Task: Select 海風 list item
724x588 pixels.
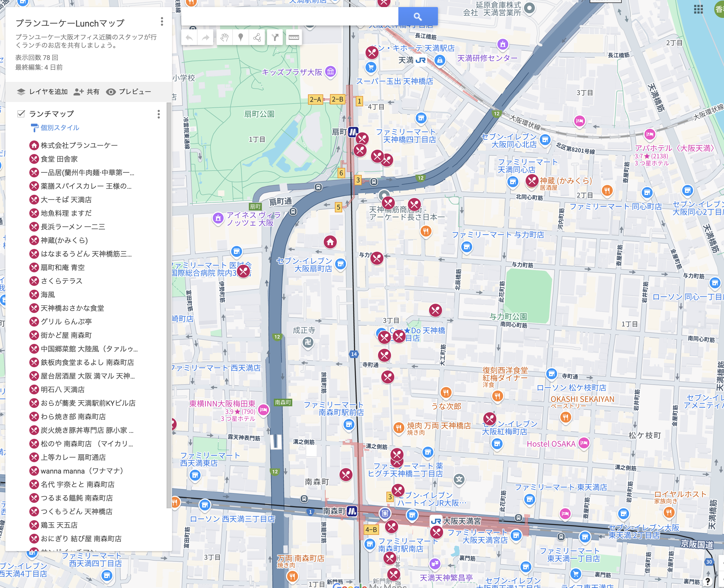Action: coord(48,294)
